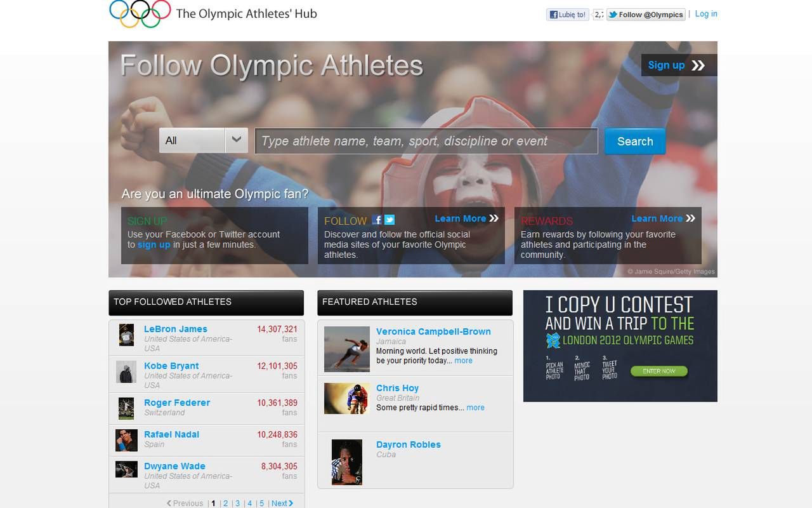The height and width of the screenshot is (508, 812).
Task: Click the Sign up banner button
Action: click(x=679, y=65)
